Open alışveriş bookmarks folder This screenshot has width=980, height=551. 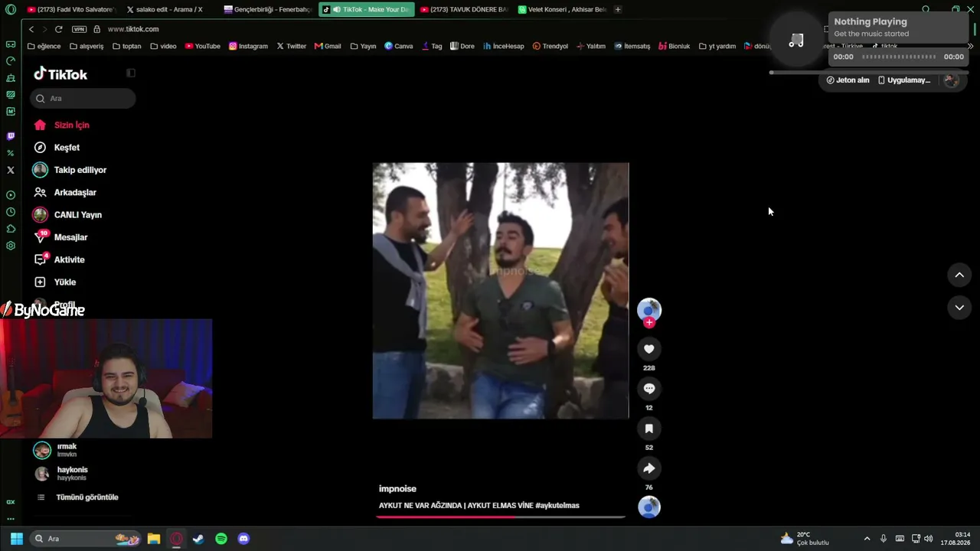coord(87,46)
